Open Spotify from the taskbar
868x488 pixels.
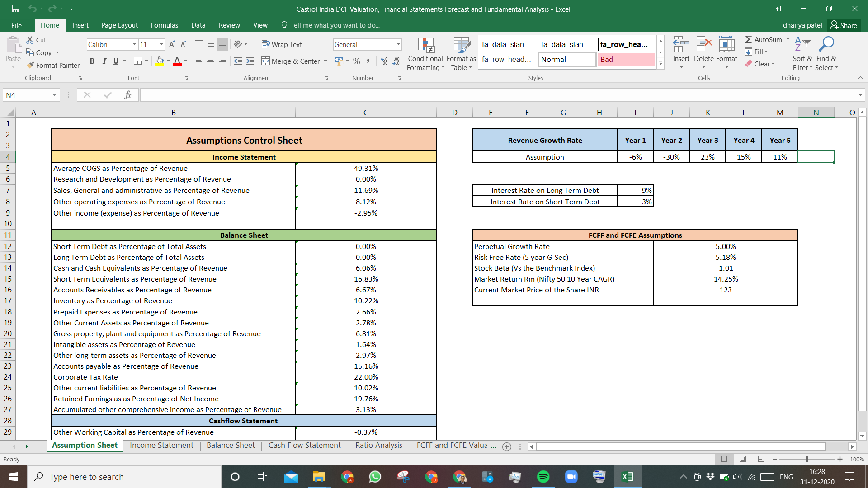click(543, 477)
